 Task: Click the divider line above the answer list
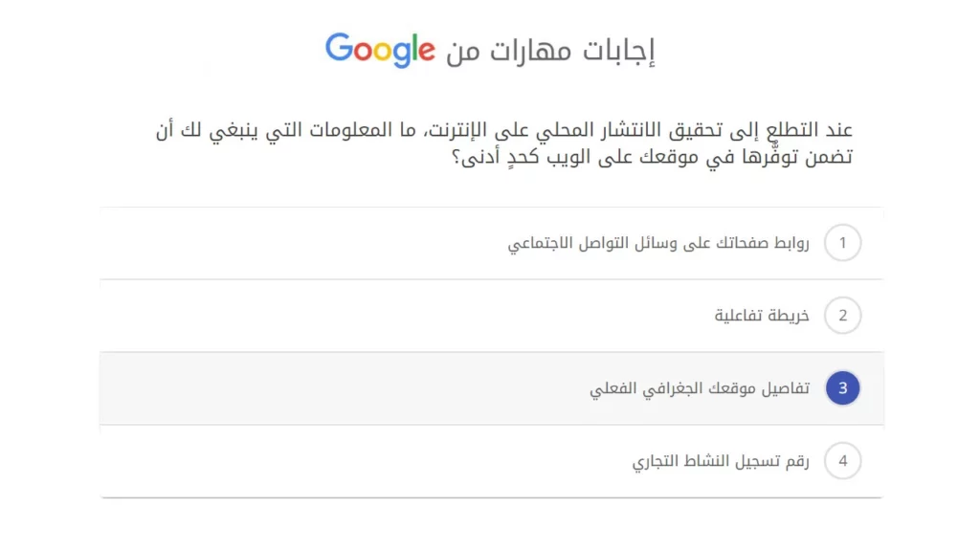coord(490,207)
